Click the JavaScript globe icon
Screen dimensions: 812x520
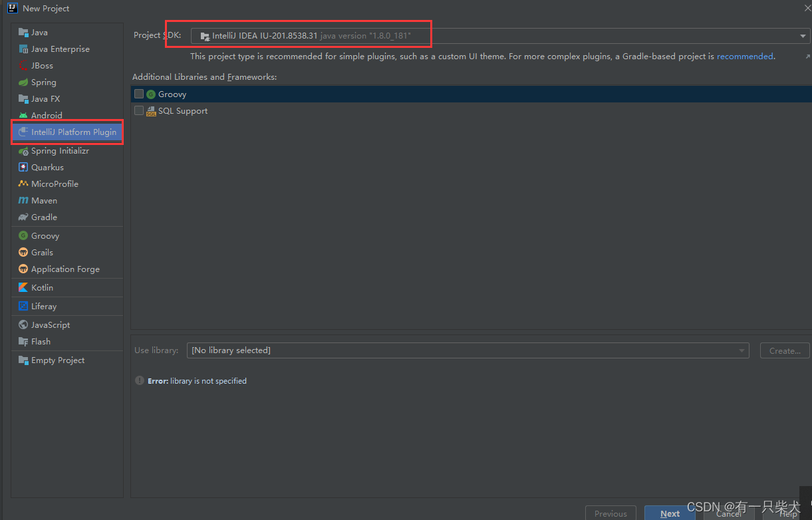tap(23, 325)
